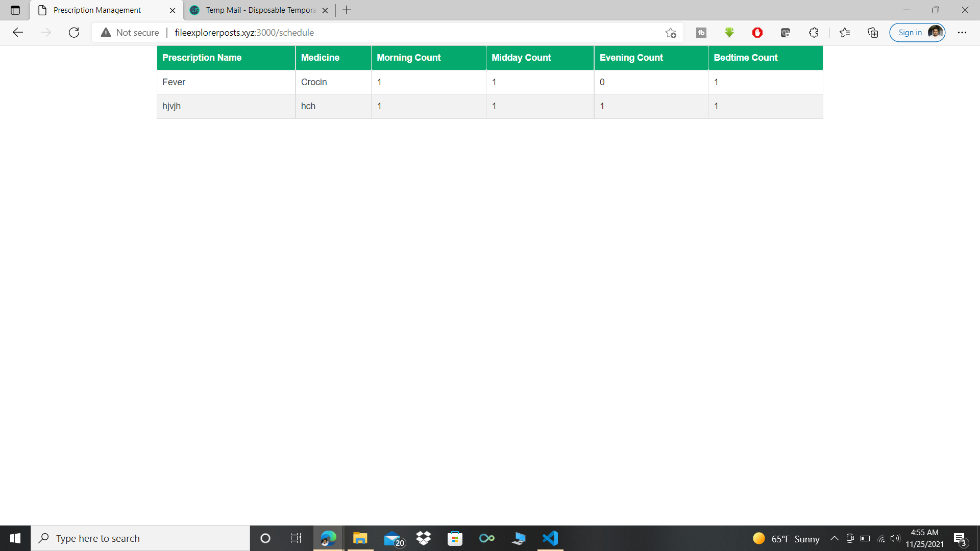Viewport: 980px width, 551px height.
Task: Open the Collections icon
Action: coord(873,33)
